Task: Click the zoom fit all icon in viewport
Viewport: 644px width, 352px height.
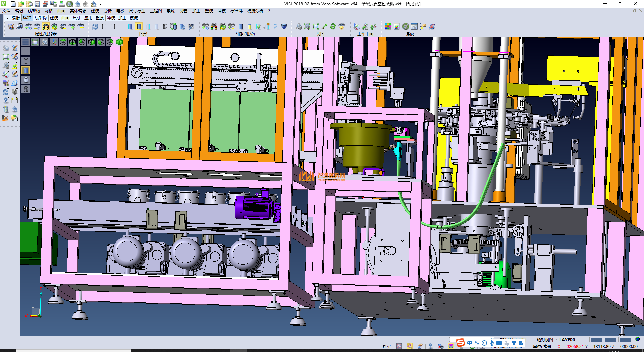Action: (x=35, y=42)
